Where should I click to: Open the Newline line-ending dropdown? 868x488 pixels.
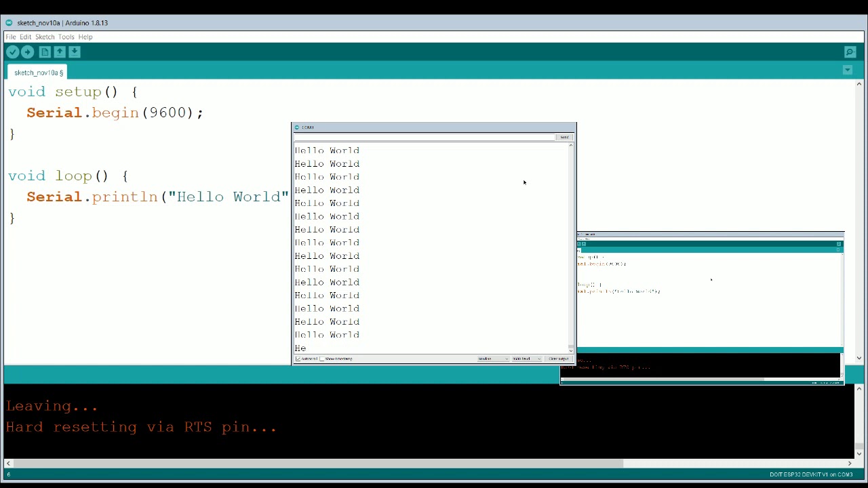click(x=492, y=359)
